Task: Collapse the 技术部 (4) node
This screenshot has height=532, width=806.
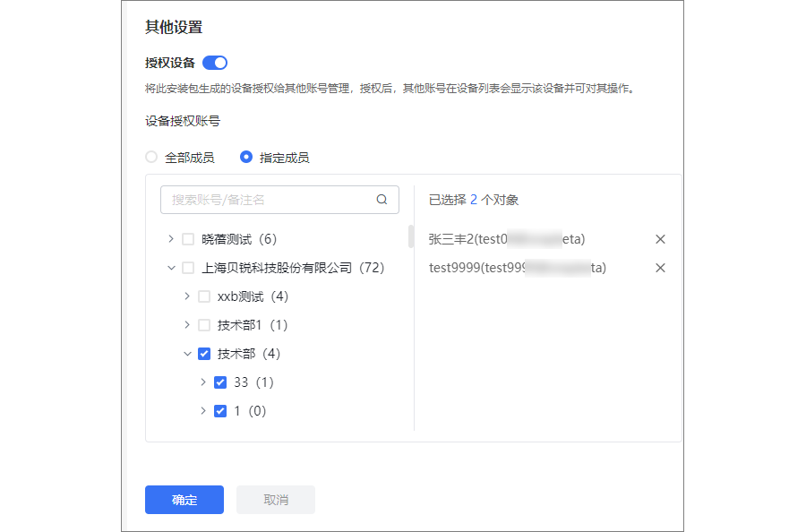Action: [x=187, y=354]
